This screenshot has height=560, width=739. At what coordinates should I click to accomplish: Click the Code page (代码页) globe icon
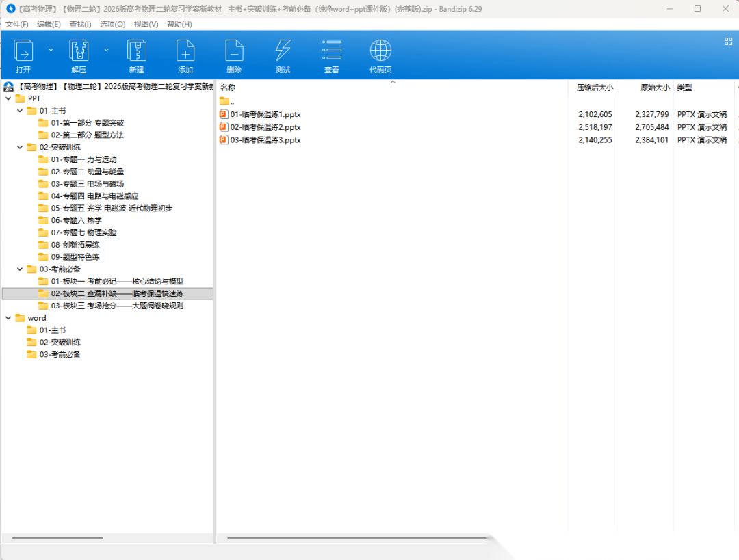coord(380,52)
